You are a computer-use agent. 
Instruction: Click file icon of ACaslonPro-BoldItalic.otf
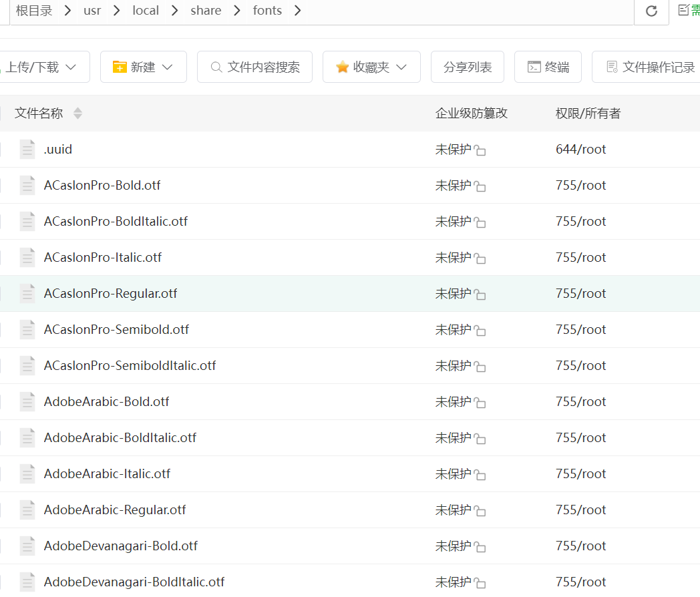(x=27, y=221)
